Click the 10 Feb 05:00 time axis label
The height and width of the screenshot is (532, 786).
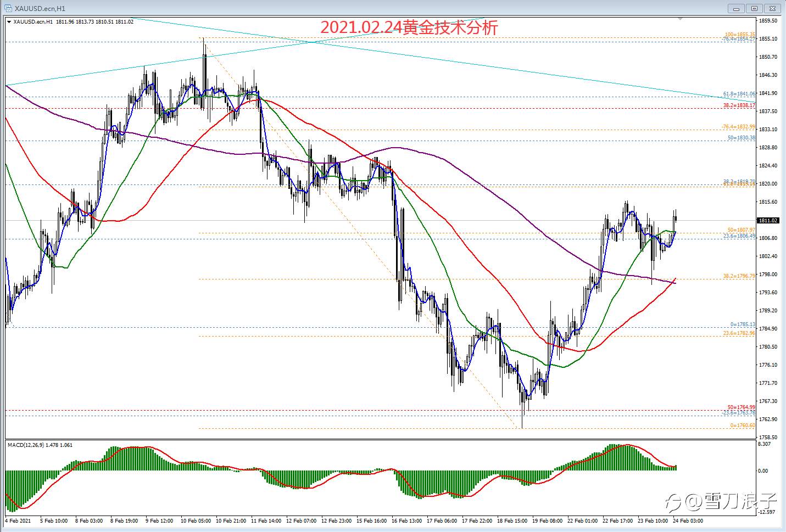tap(196, 520)
